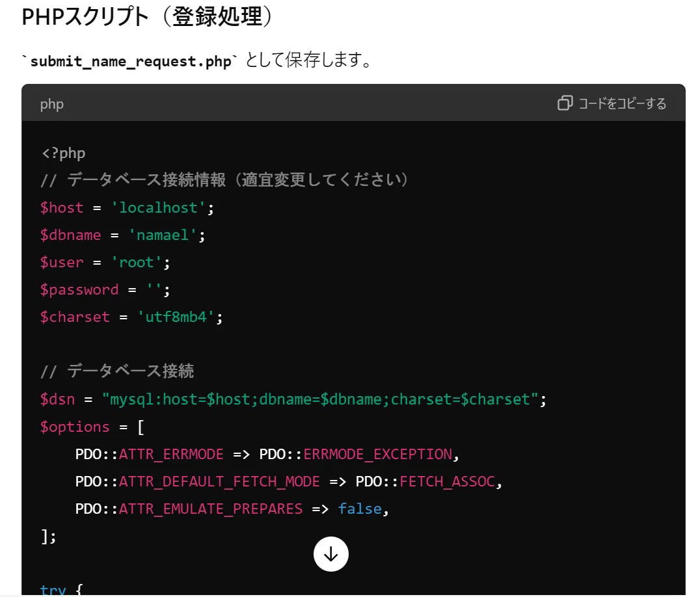Click the 'root' string value

(136, 262)
